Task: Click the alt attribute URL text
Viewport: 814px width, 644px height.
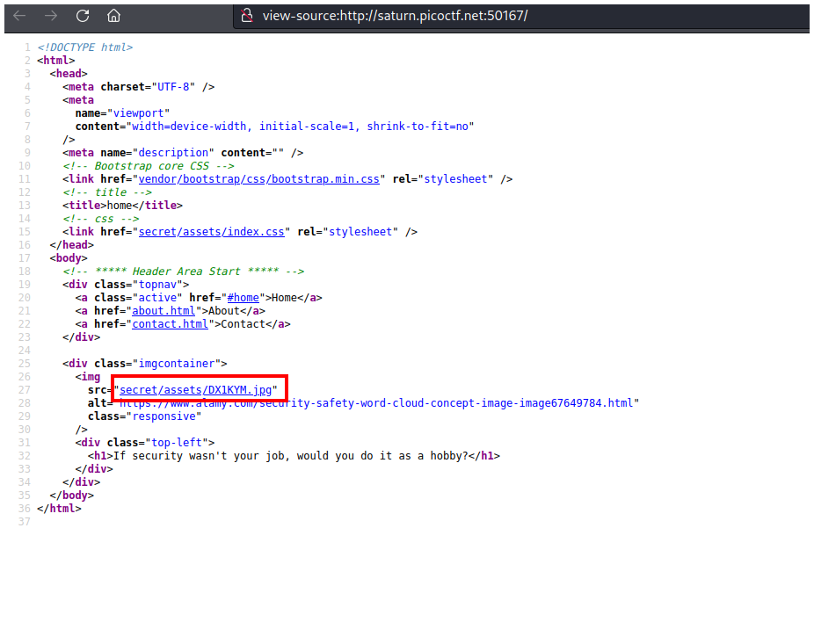Action: click(x=378, y=403)
